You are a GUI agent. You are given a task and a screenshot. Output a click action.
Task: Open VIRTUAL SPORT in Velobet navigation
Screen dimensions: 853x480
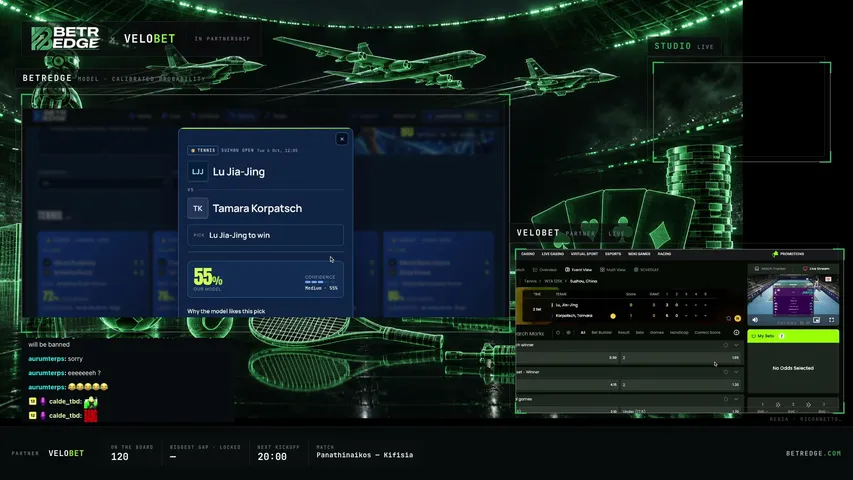tap(584, 254)
